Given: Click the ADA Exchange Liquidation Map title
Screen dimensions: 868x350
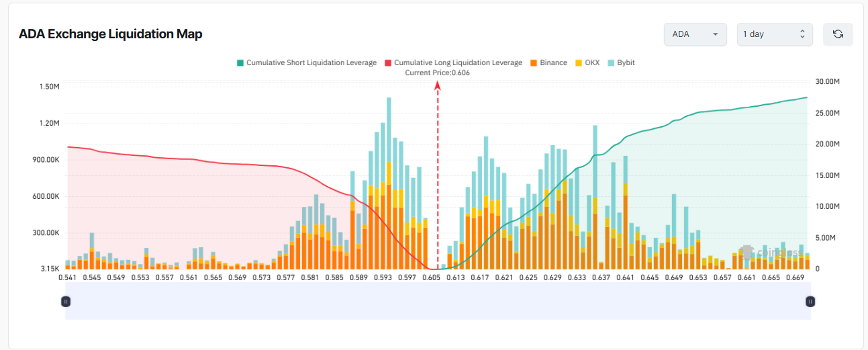Looking at the screenshot, I should click(111, 34).
